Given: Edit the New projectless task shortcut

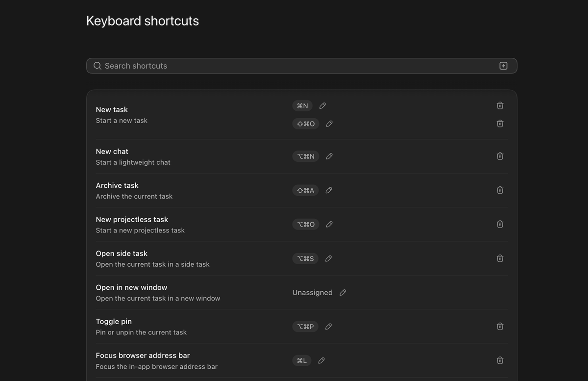Looking at the screenshot, I should 329,224.
